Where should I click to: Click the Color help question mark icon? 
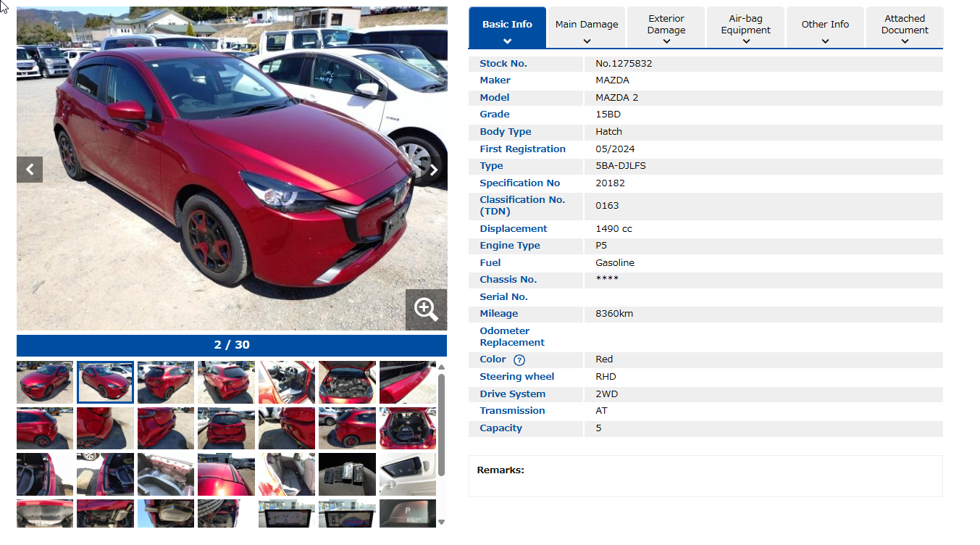[519, 360]
